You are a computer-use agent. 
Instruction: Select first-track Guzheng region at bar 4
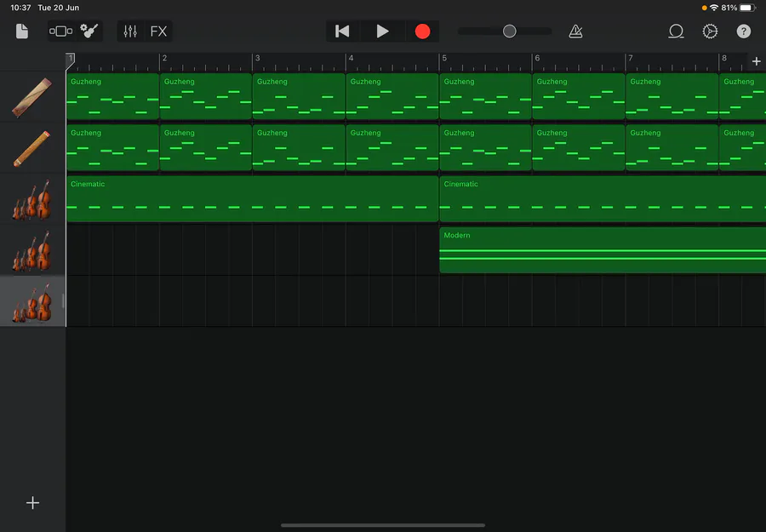392,96
